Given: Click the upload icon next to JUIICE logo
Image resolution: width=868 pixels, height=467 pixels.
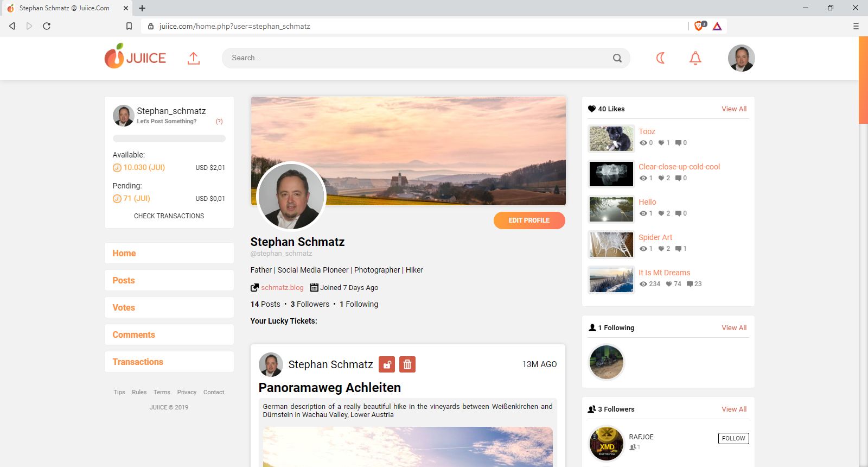Looking at the screenshot, I should 194,58.
